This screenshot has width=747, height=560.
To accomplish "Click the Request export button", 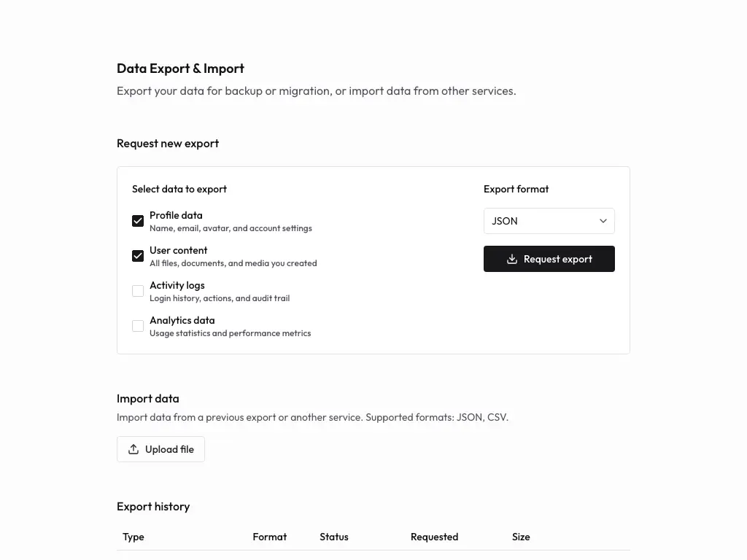I will (x=549, y=259).
